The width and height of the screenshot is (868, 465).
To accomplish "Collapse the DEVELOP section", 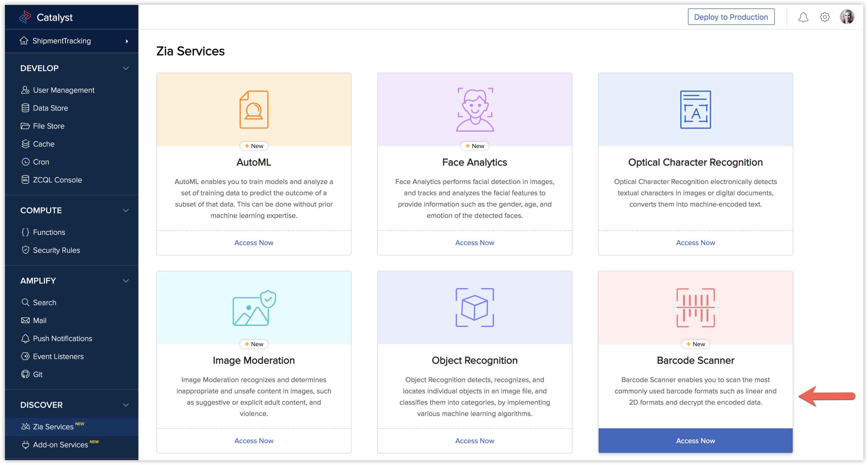I will coord(126,68).
